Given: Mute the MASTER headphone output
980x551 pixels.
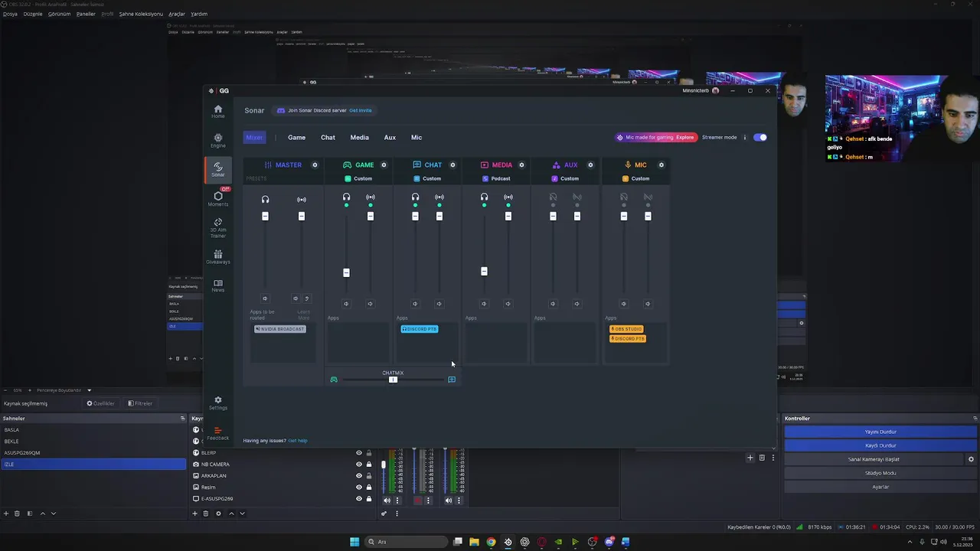Looking at the screenshot, I should tap(265, 298).
